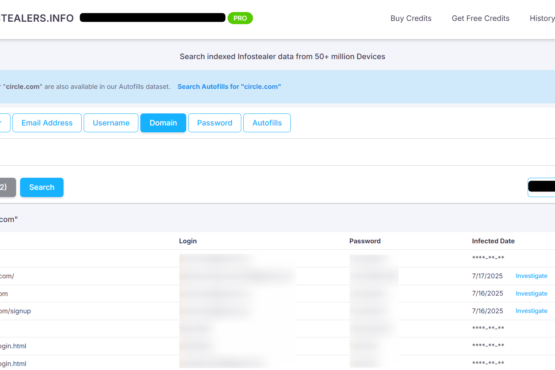Screen dimensions: 555x370
Task: Click the redacted button at right edge
Action: point(541,187)
